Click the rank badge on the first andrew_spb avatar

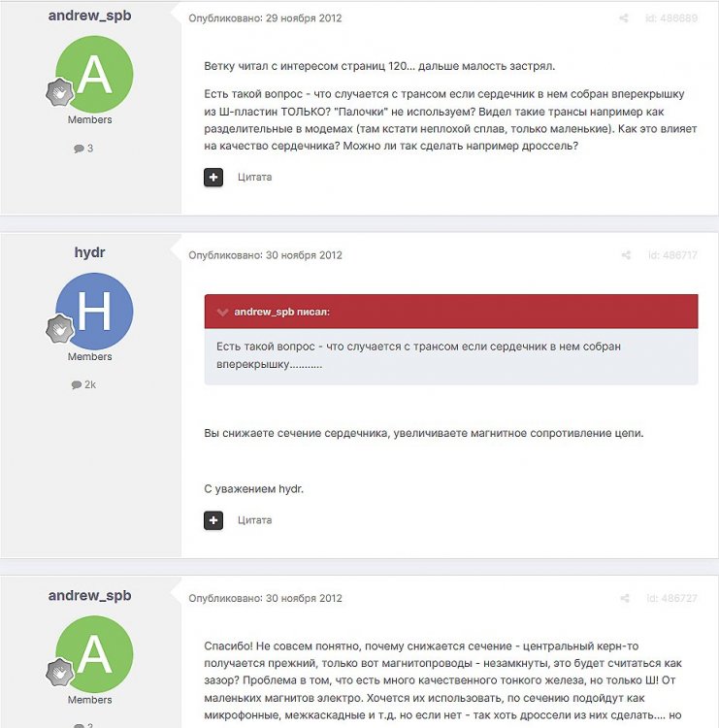click(60, 92)
